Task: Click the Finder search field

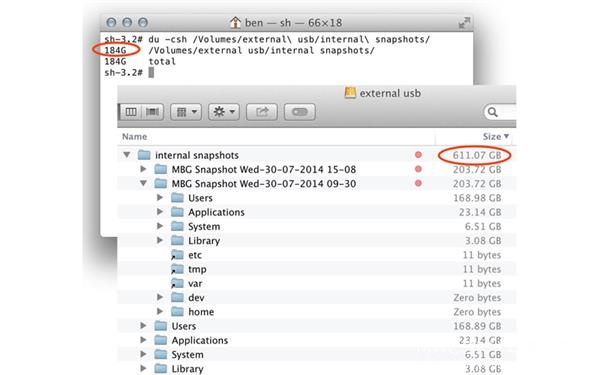Action: click(x=500, y=112)
